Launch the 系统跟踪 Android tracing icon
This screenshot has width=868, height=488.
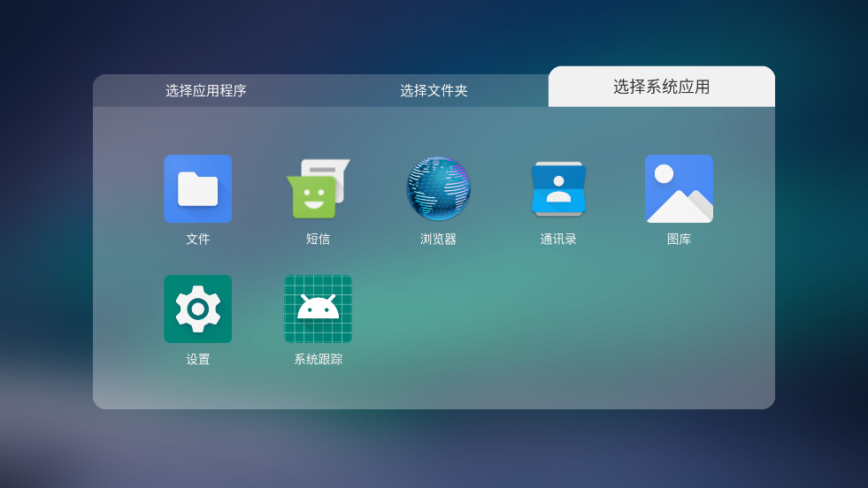318,309
